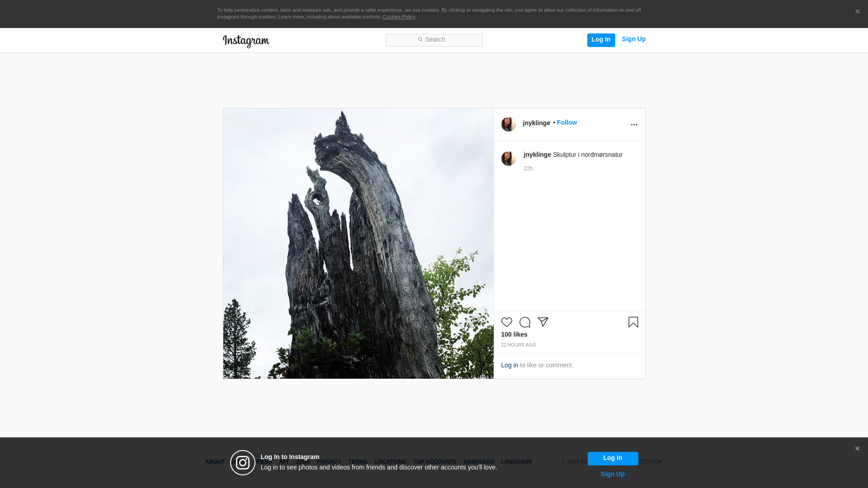Open the Cookies Policy link
Image resolution: width=868 pixels, height=488 pixels.
click(399, 17)
